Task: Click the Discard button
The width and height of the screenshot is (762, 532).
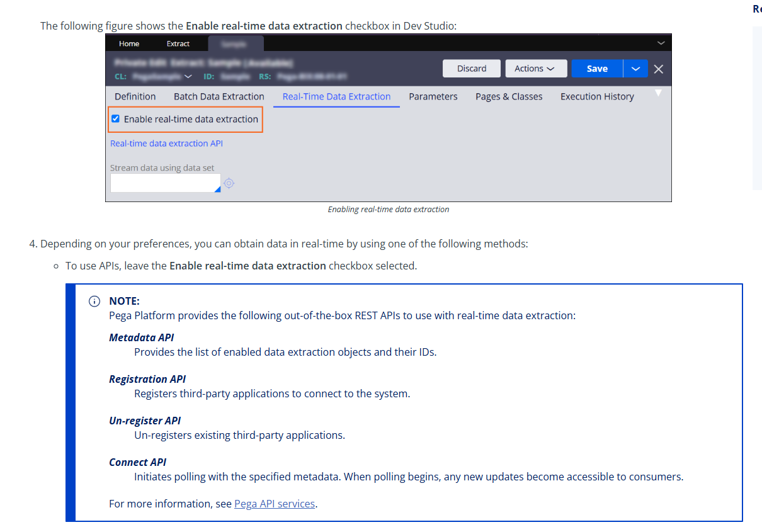Action: tap(471, 68)
